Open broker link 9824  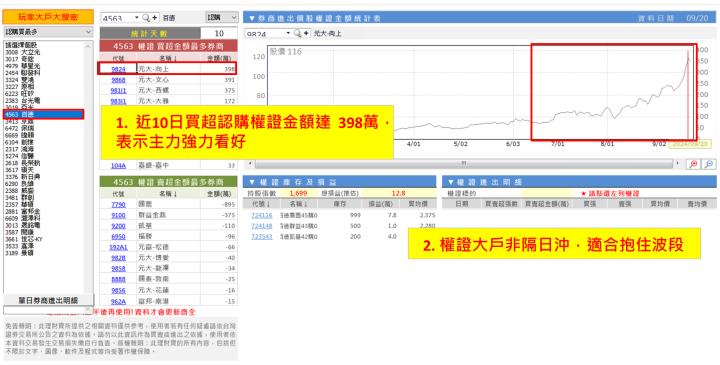click(118, 69)
